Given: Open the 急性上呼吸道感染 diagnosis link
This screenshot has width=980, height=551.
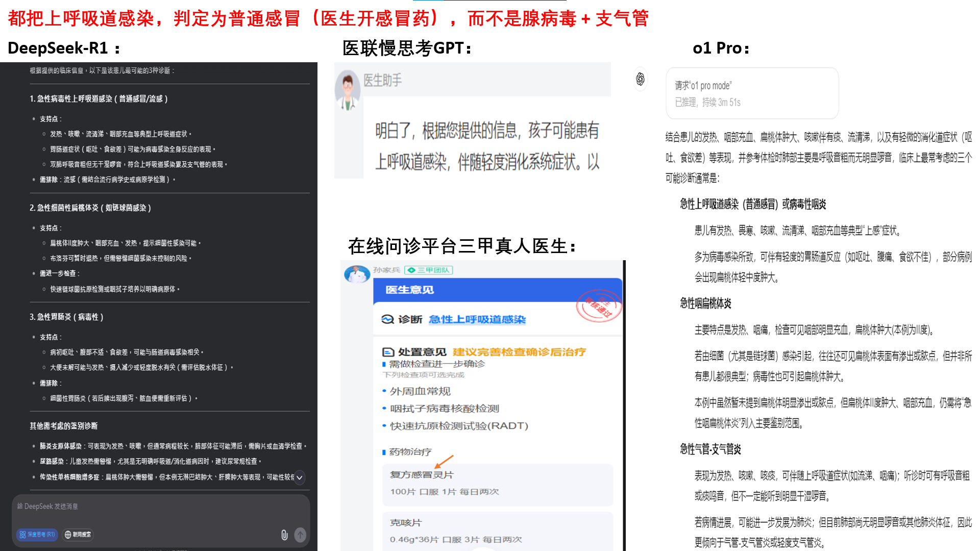Looking at the screenshot, I should tap(477, 319).
